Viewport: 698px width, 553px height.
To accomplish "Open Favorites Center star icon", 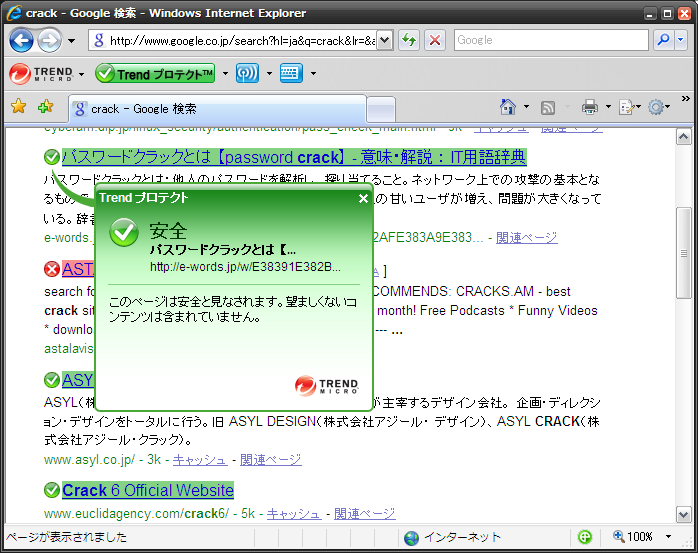I will coord(19,107).
